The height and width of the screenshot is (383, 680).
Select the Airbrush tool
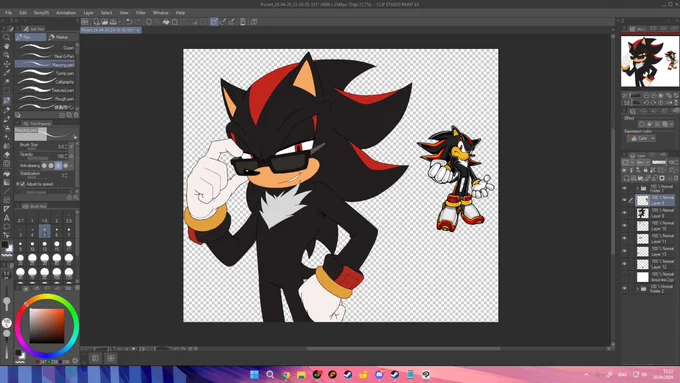[x=7, y=128]
